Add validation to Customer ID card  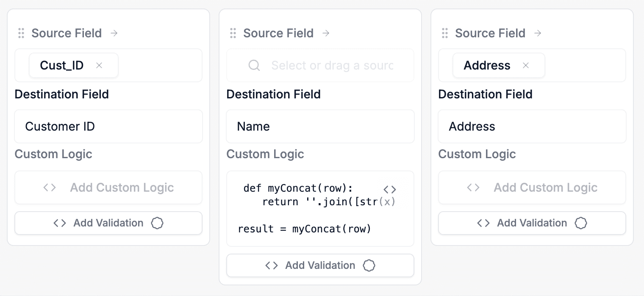point(108,223)
